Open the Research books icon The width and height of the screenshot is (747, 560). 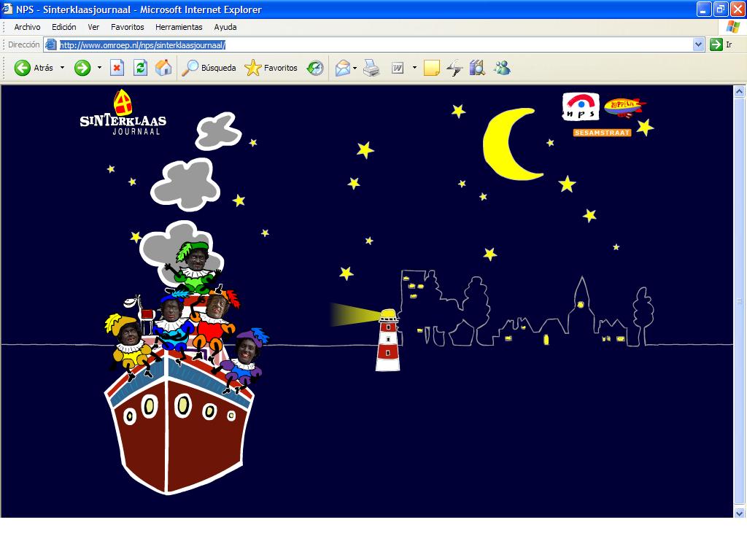477,68
